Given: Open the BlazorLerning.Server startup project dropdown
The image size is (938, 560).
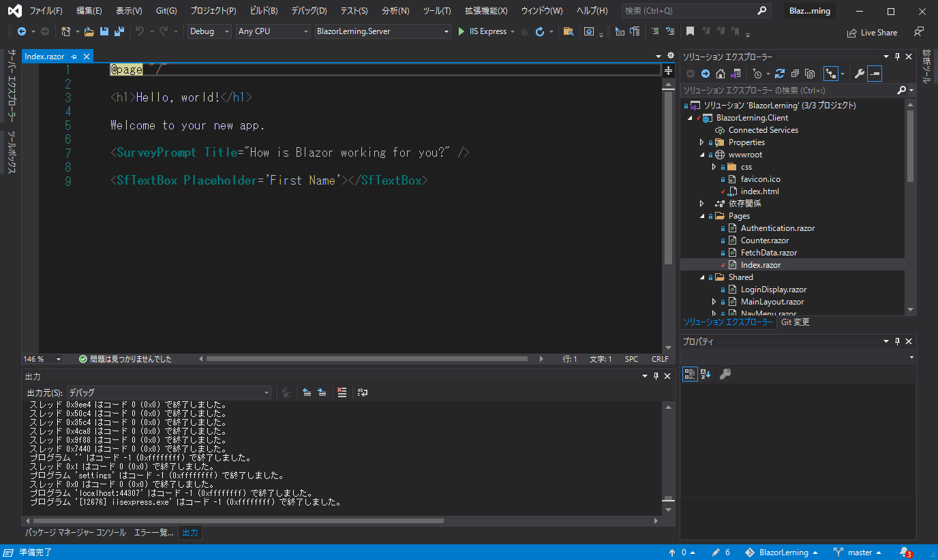Looking at the screenshot, I should coord(383,31).
